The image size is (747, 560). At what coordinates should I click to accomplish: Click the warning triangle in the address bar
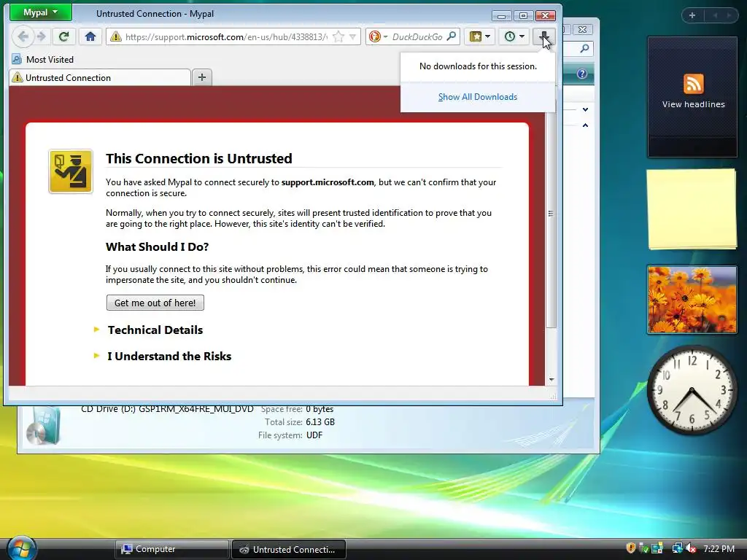tap(116, 36)
